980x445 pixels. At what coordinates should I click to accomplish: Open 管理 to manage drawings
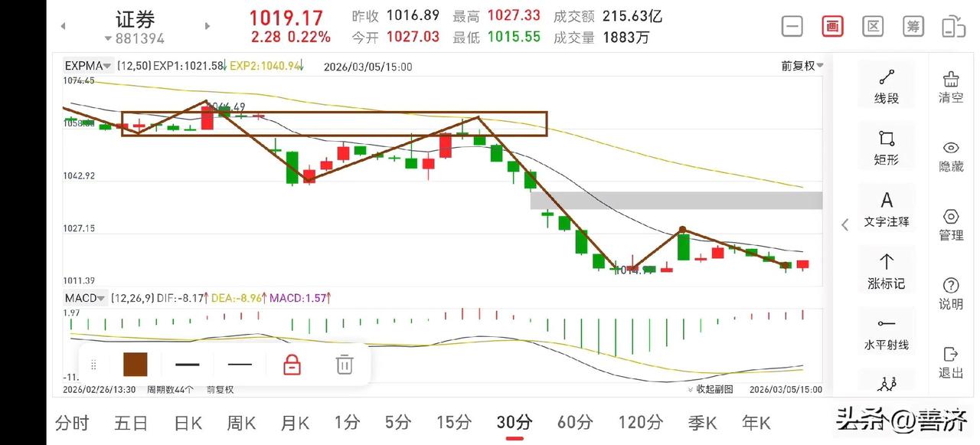[x=950, y=224]
